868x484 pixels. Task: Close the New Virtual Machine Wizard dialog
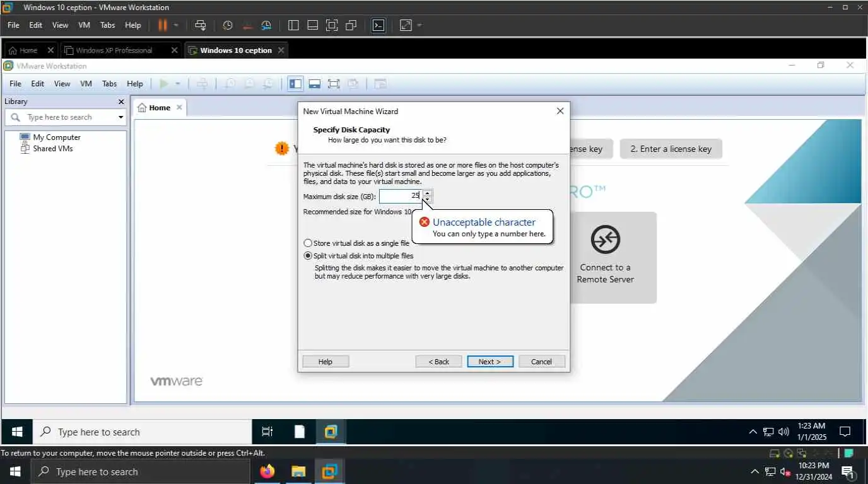click(x=560, y=111)
